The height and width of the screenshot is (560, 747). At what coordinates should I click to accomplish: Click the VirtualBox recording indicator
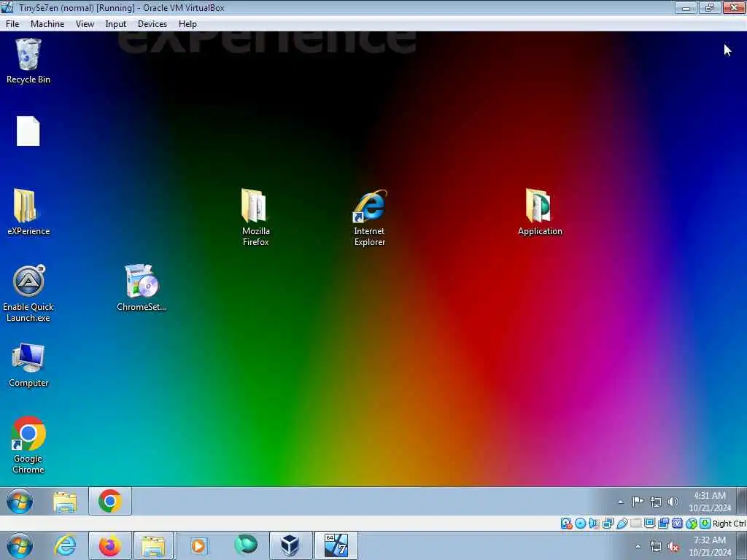pos(663,524)
